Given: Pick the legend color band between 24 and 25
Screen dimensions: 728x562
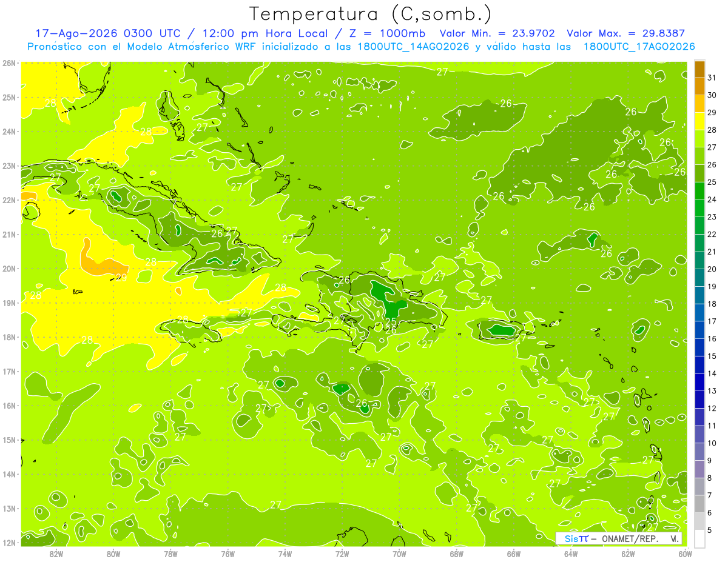Looking at the screenshot, I should (x=699, y=191).
